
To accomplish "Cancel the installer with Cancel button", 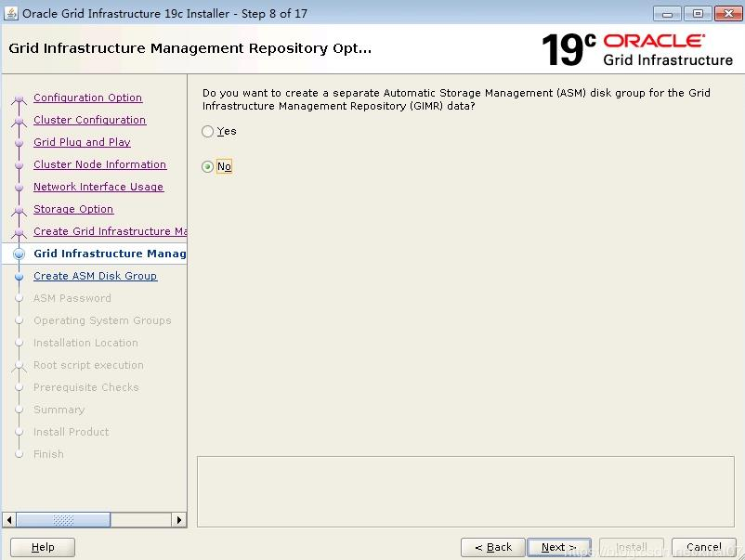I will (704, 547).
